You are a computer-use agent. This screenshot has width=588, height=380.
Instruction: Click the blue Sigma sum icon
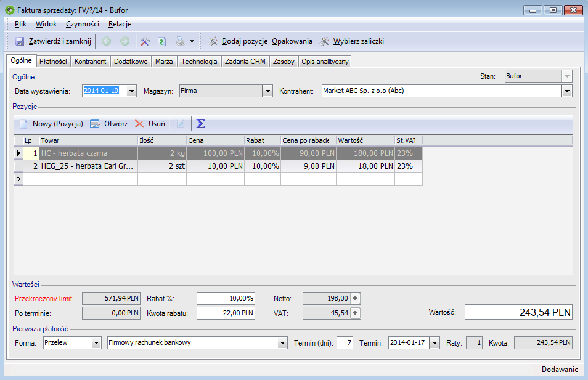coord(201,124)
